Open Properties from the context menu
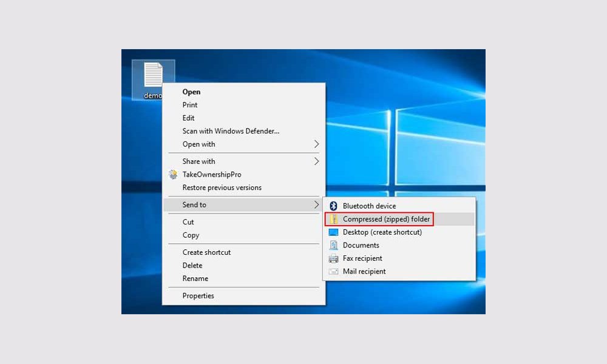 pyautogui.click(x=243, y=296)
